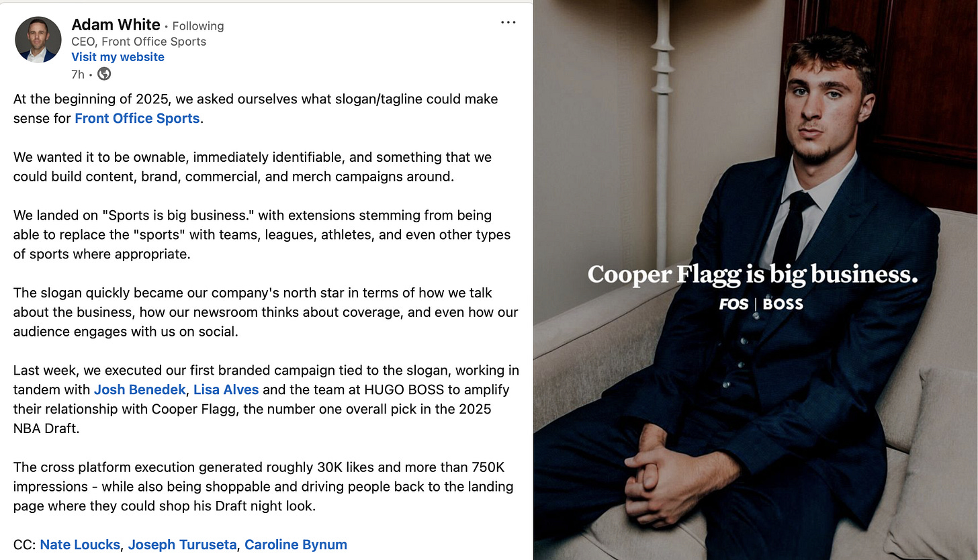Click the 7h post timestamp

(x=78, y=74)
